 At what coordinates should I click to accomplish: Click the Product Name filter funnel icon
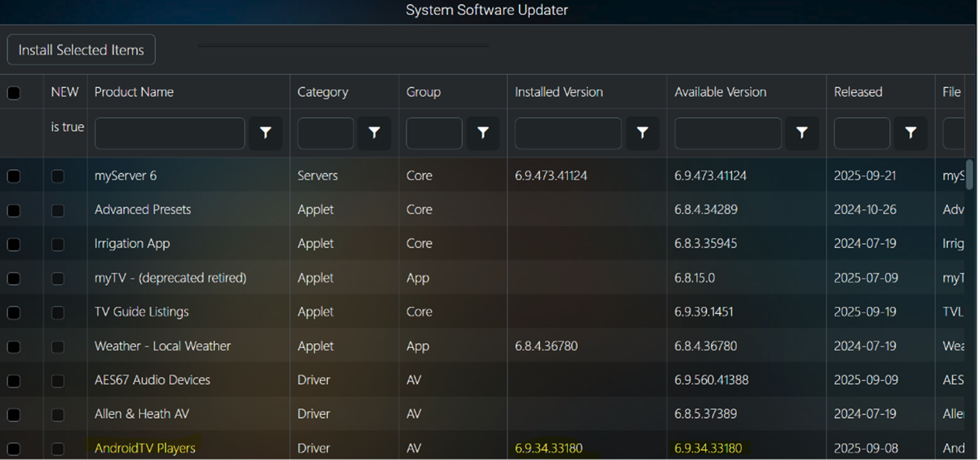click(x=265, y=133)
